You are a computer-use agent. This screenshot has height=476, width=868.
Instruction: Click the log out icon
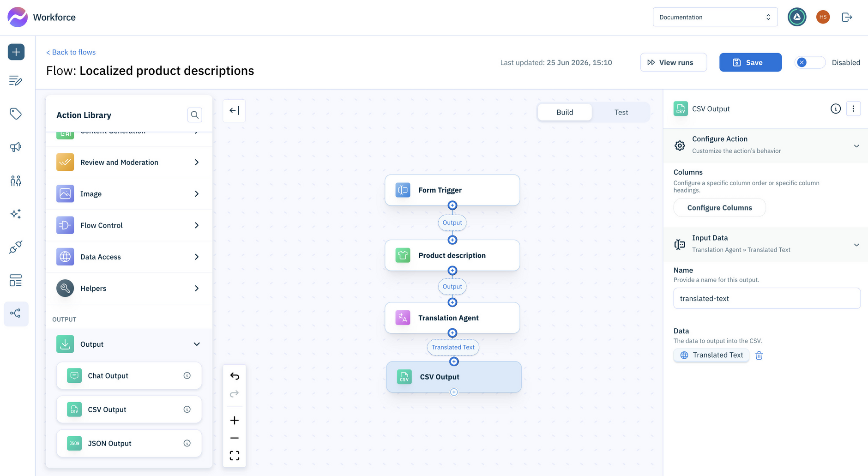click(x=847, y=17)
